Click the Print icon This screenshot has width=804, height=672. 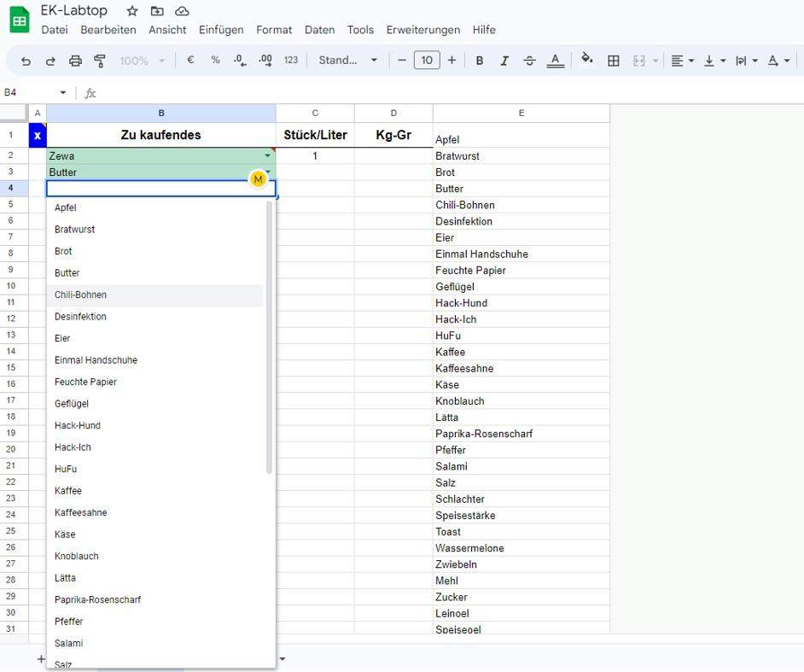(75, 61)
